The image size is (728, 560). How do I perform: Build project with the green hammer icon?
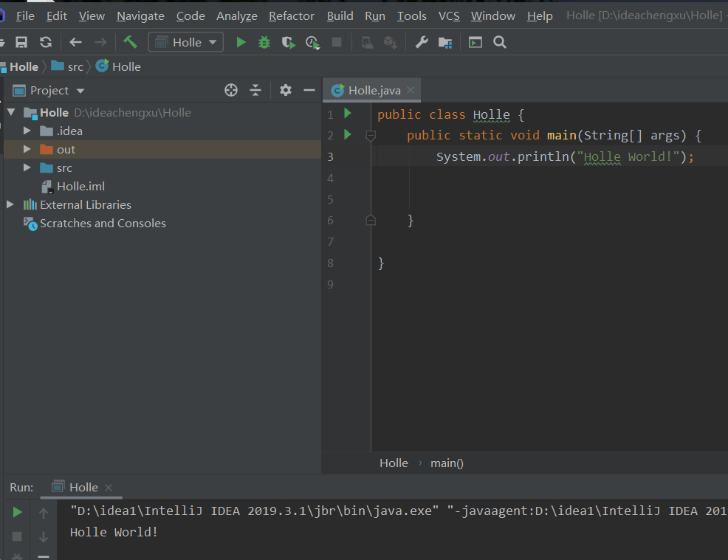pyautogui.click(x=130, y=42)
